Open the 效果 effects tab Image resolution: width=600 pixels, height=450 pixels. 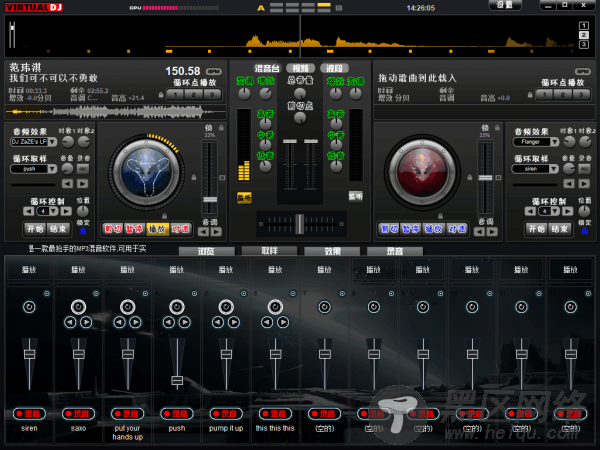332,251
